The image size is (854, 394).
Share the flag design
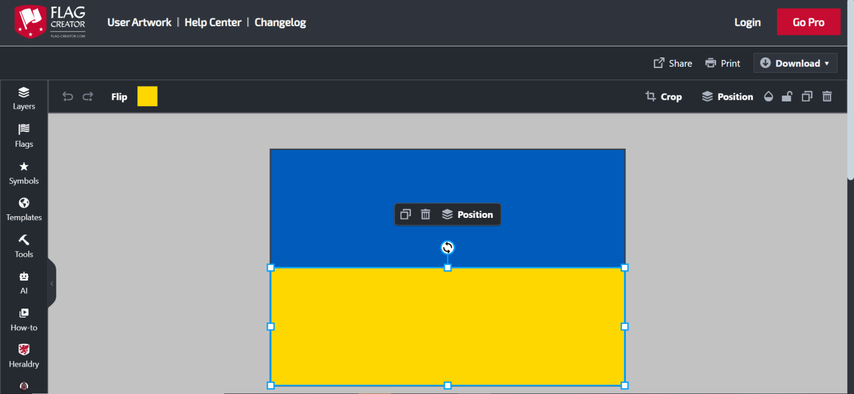click(673, 63)
